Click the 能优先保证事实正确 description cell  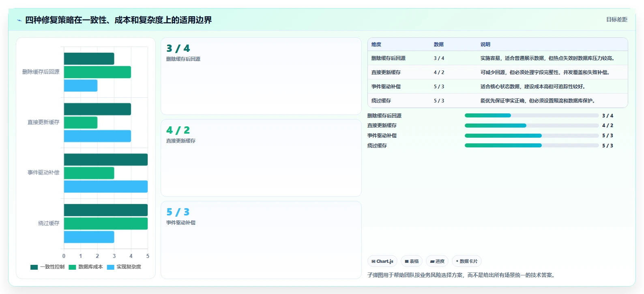click(539, 101)
